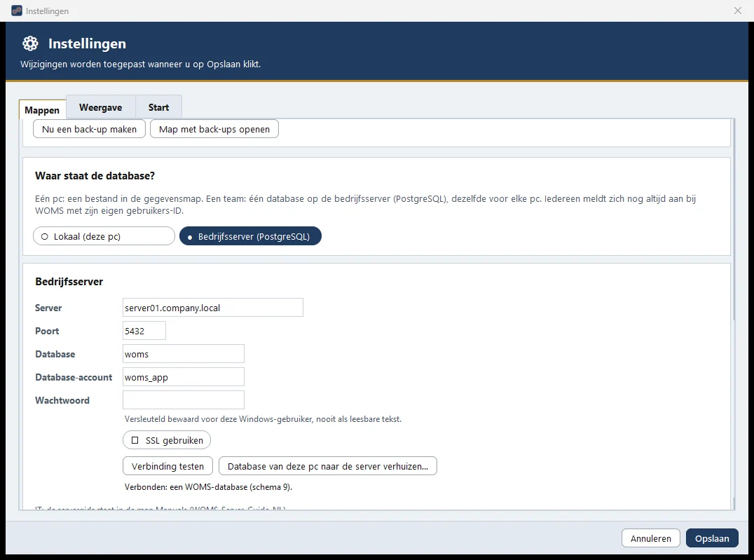The width and height of the screenshot is (754, 560).
Task: Click Database van deze pc naar de server verhuizen
Action: pyautogui.click(x=328, y=466)
